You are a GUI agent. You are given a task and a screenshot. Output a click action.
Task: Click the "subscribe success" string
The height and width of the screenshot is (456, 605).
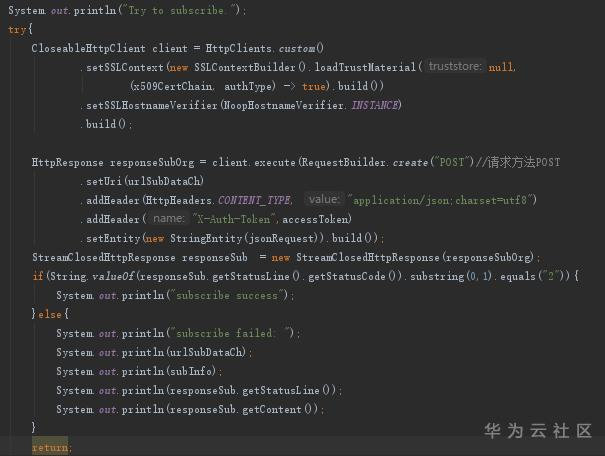coord(227,295)
